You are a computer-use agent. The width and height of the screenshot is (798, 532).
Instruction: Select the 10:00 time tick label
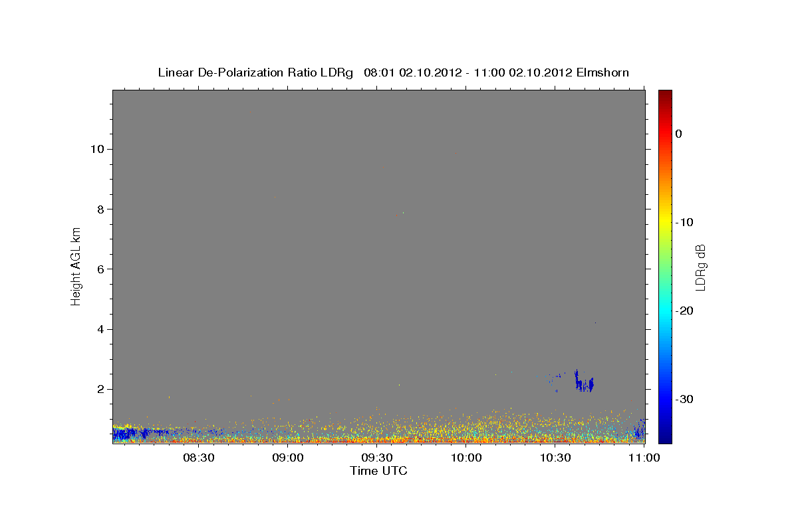click(x=466, y=458)
